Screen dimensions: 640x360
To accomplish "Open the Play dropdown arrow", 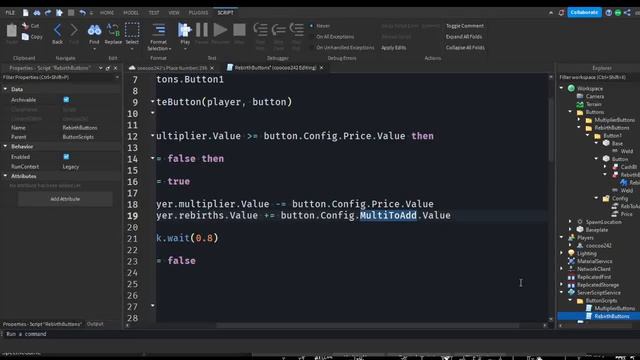I will pos(185,49).
